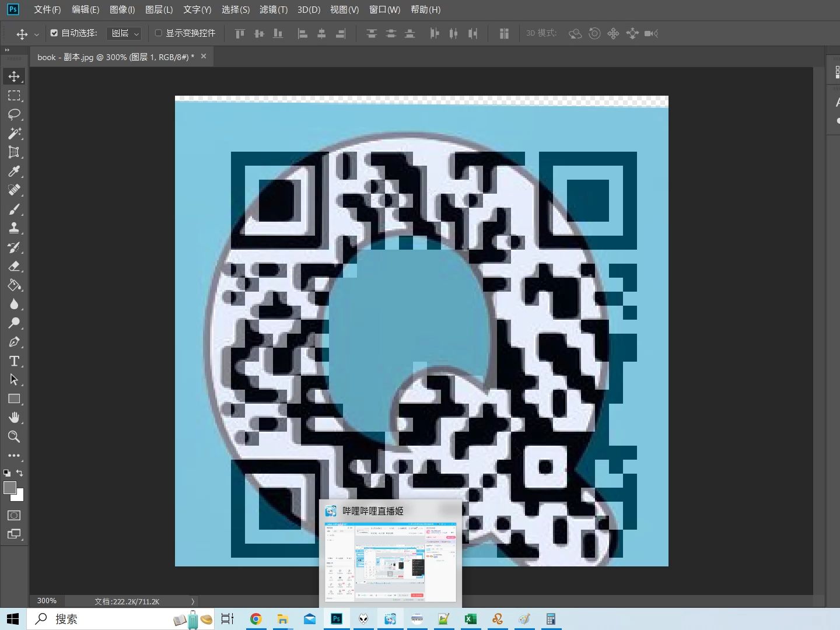Select the Zoom tool
The height and width of the screenshot is (630, 840).
[14, 436]
